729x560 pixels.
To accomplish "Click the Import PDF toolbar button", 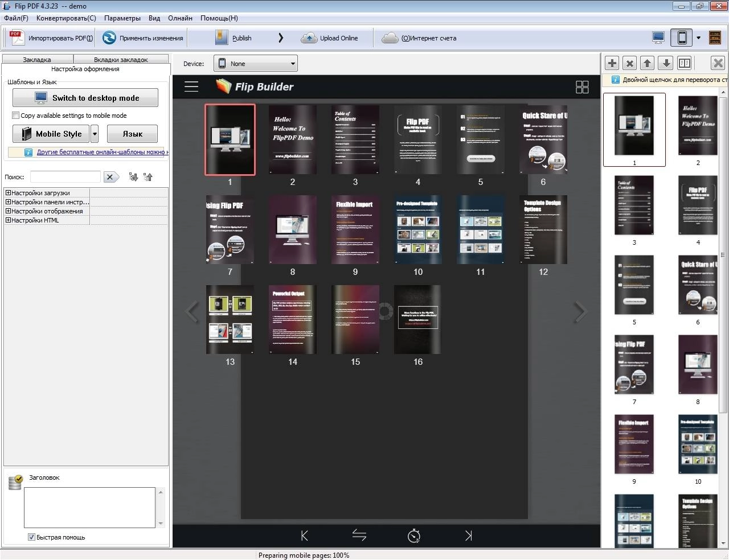I will coord(50,38).
